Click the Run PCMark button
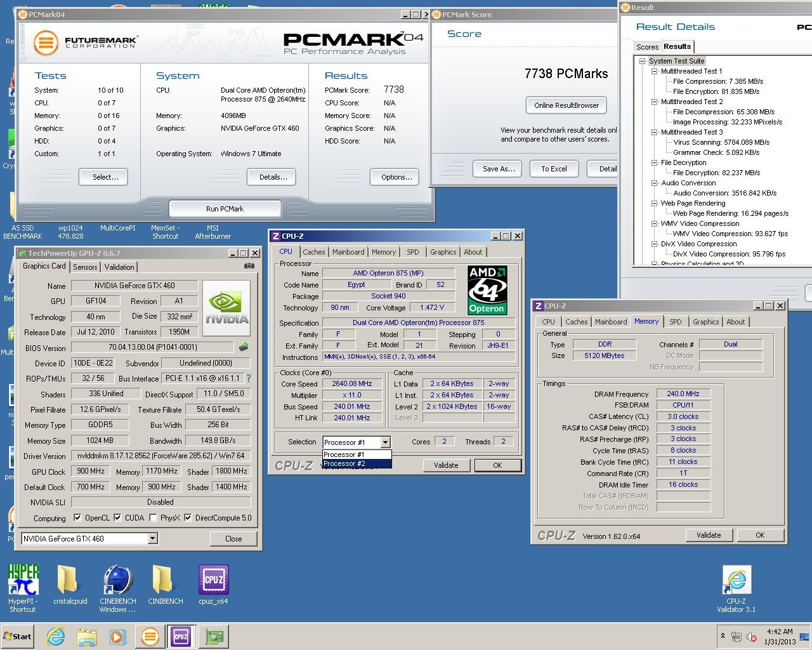This screenshot has height=650, width=812. pos(225,209)
